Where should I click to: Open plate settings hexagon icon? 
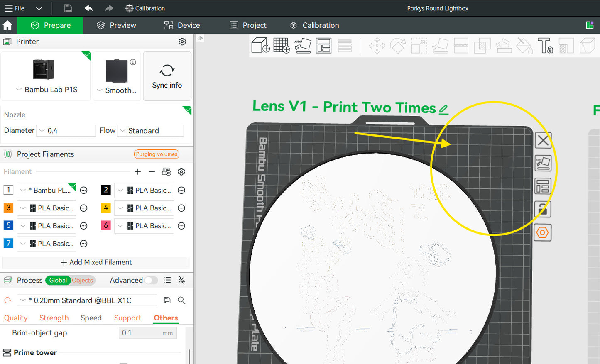coord(543,232)
